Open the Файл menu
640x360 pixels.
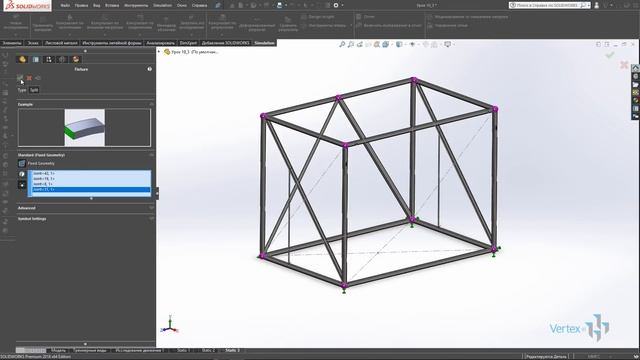click(65, 6)
